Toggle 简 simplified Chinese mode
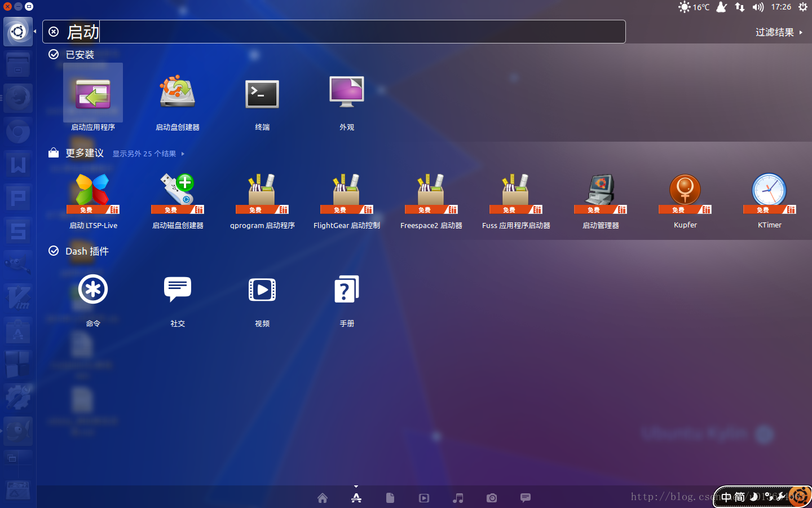Screen dimensions: 812x508 [x=739, y=497]
